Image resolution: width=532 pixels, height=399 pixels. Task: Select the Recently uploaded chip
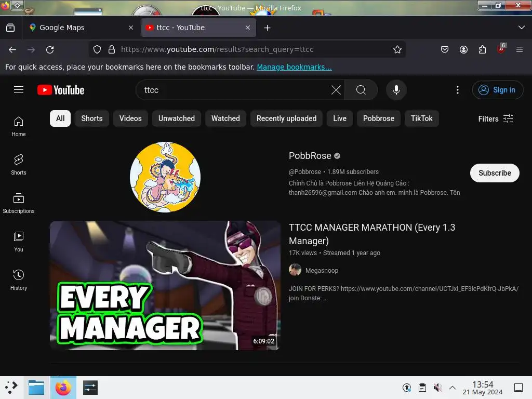click(286, 118)
